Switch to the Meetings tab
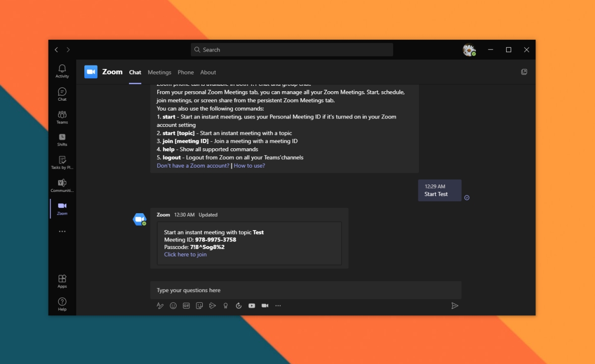Viewport: 595px width, 364px height. pyautogui.click(x=159, y=72)
